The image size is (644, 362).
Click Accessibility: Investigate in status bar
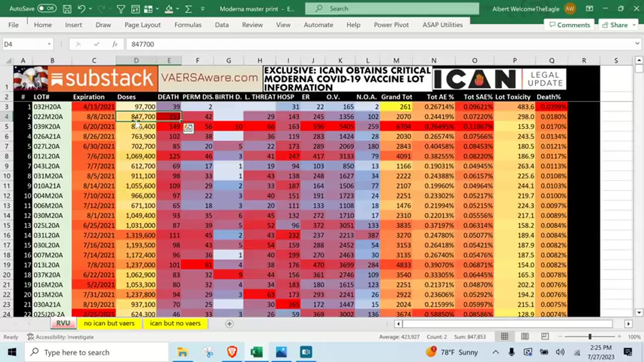coord(60,337)
